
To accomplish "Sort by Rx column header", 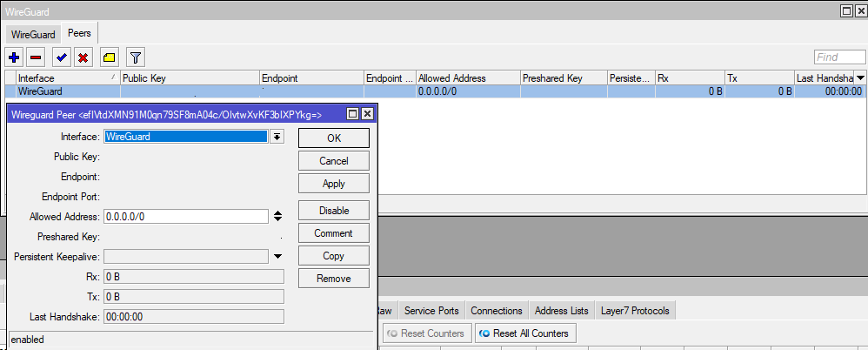I will (x=690, y=78).
